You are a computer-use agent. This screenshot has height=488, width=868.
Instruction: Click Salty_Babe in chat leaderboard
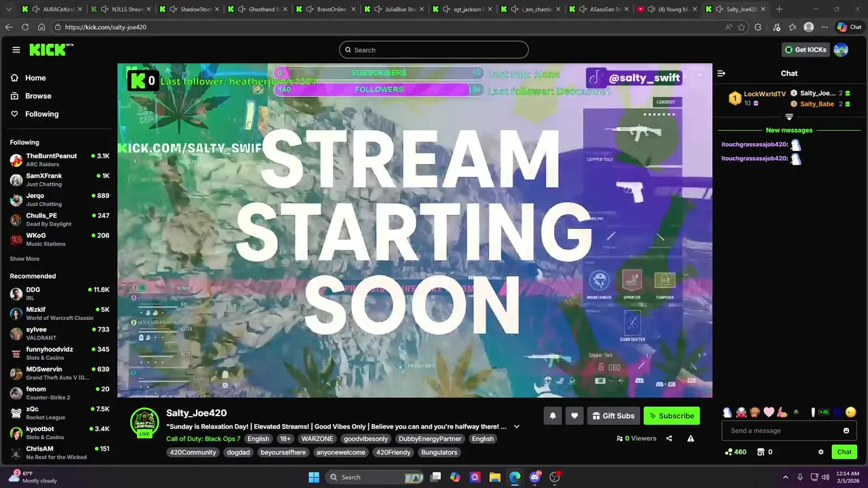pos(817,104)
